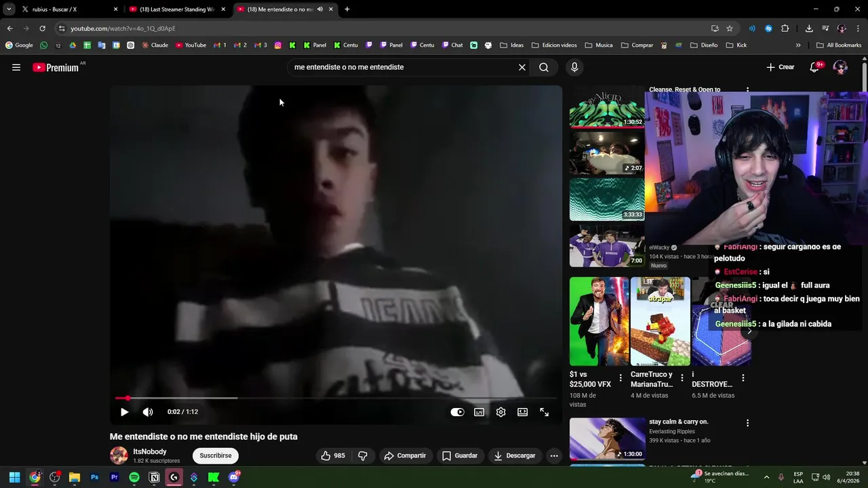Open the 1:30:52 Align video thumbnail

click(x=607, y=107)
